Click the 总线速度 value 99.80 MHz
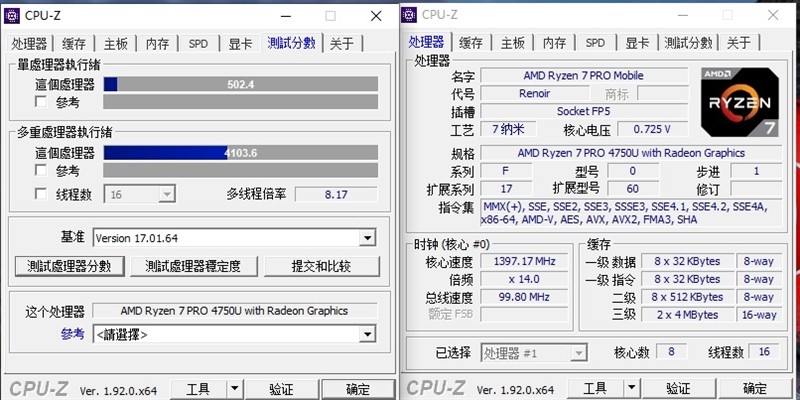This screenshot has width=800, height=400. coord(524,297)
